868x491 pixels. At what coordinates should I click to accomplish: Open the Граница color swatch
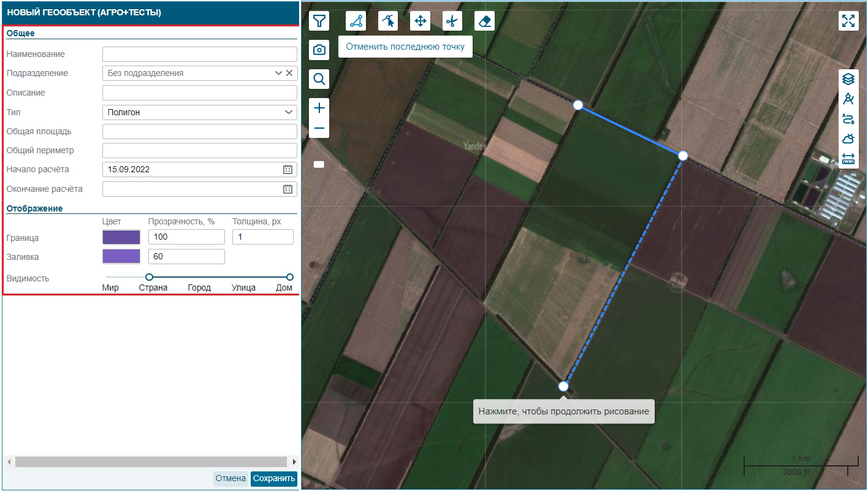tap(121, 237)
